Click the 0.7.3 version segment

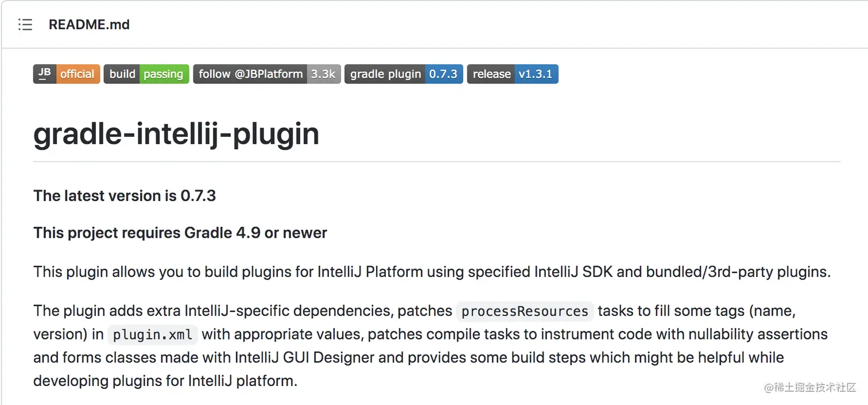click(444, 74)
